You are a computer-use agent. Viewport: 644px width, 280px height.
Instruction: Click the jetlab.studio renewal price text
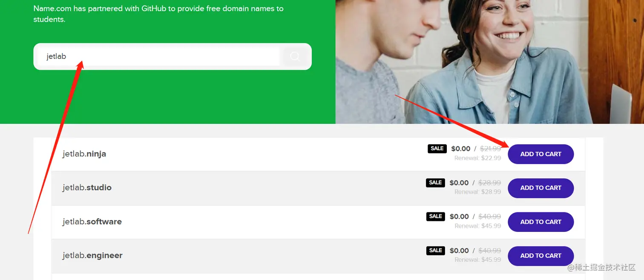pos(477,192)
